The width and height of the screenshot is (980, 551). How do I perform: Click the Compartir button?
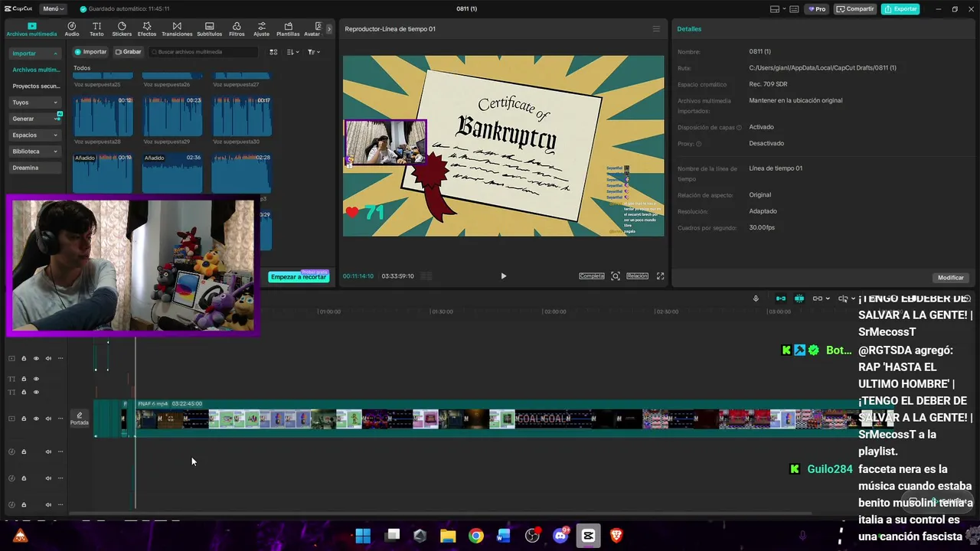click(x=855, y=9)
